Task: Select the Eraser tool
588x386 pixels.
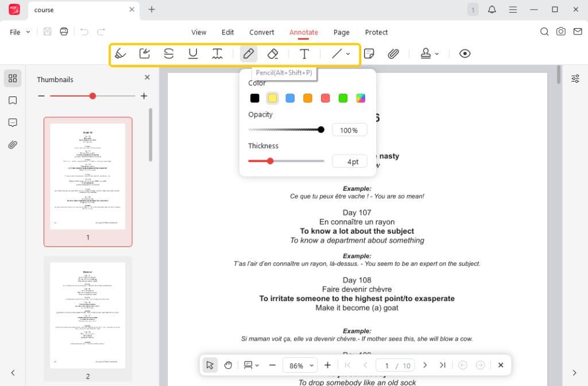Action: (273, 53)
